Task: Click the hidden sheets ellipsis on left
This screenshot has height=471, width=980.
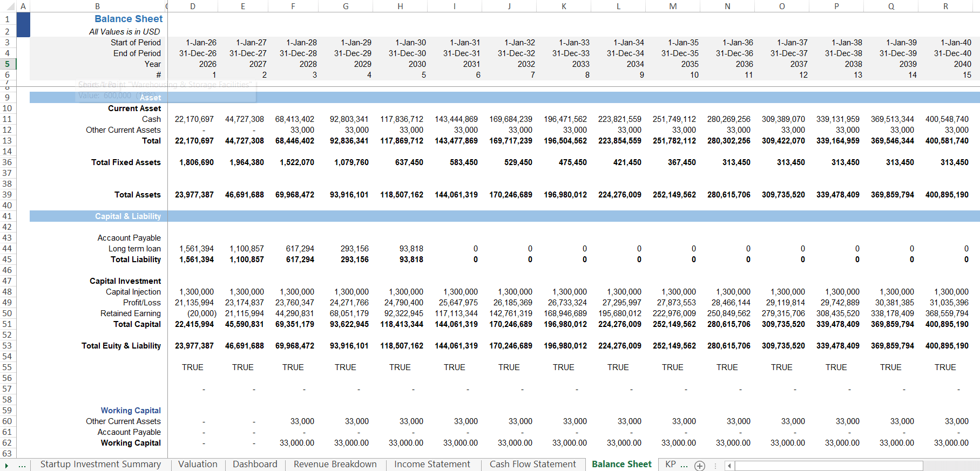Action: point(22,465)
